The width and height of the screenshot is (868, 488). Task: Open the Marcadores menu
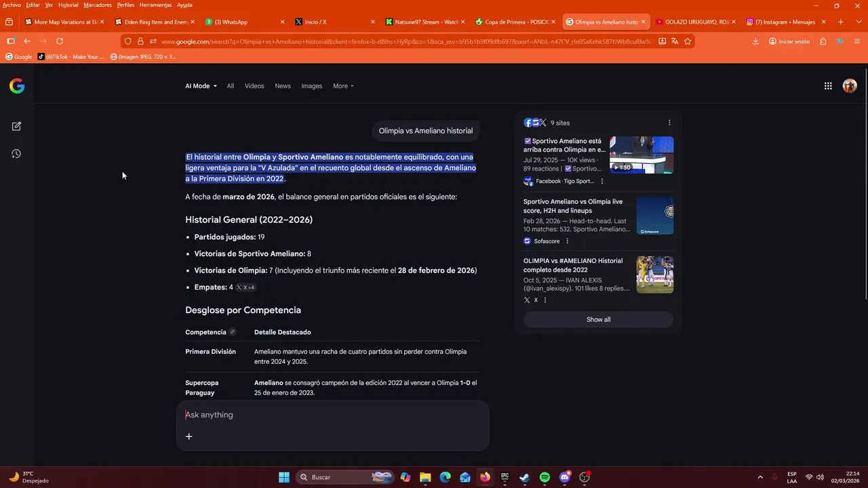(x=98, y=5)
